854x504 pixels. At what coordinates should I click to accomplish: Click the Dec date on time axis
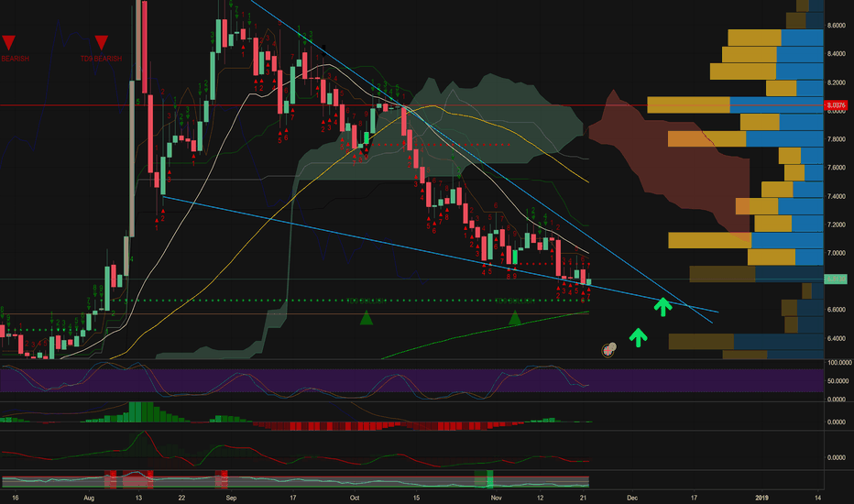[x=632, y=498]
